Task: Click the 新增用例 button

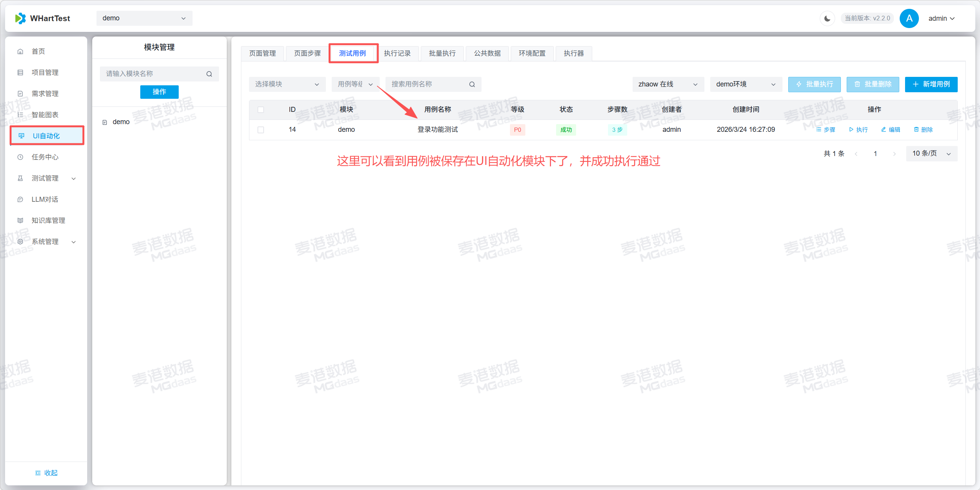Action: (931, 84)
